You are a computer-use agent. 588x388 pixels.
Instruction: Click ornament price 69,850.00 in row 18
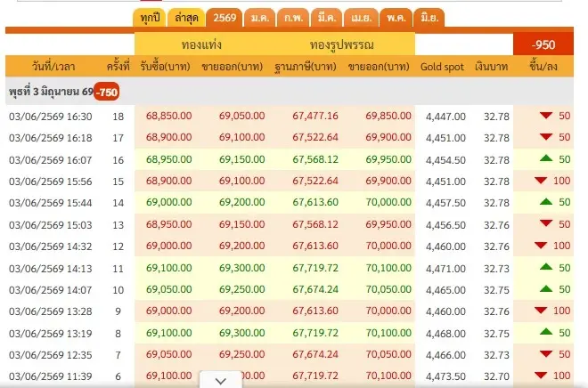tap(388, 116)
